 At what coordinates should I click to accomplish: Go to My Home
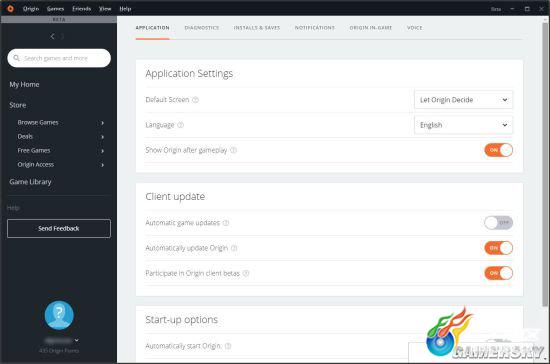pos(24,85)
